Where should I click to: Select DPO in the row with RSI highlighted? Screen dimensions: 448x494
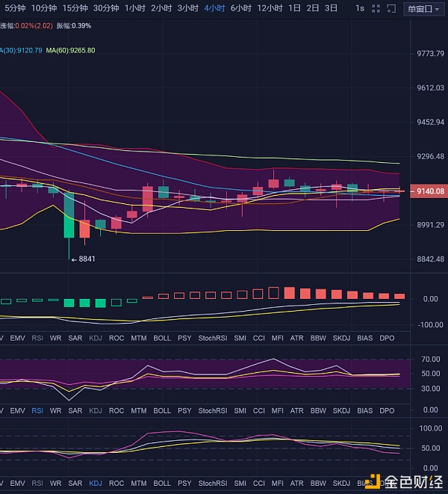pyautogui.click(x=387, y=410)
